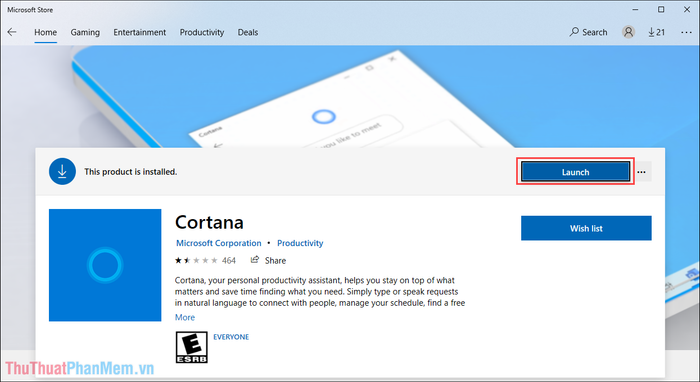Close the Microsoft Store window
This screenshot has width=700, height=382.
pos(687,9)
